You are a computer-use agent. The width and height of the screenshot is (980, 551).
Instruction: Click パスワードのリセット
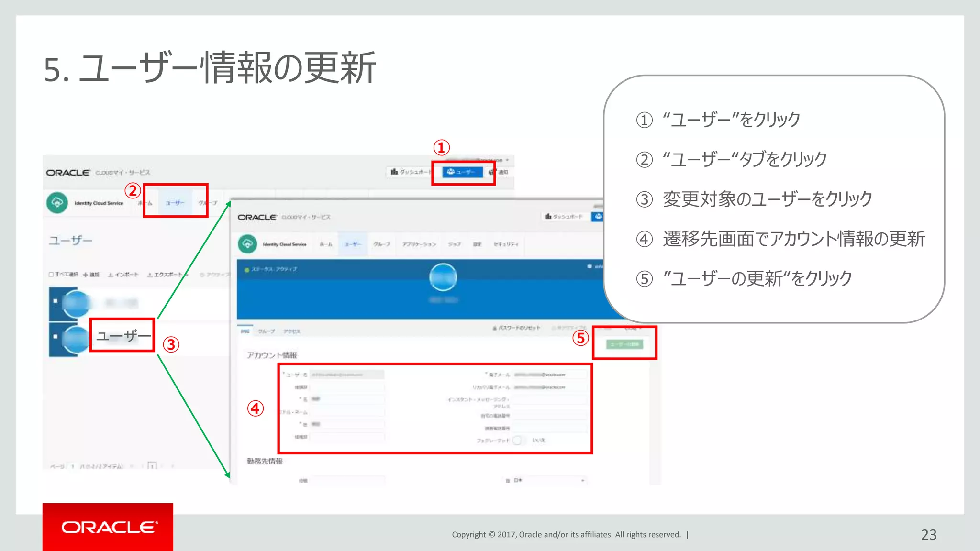516,328
